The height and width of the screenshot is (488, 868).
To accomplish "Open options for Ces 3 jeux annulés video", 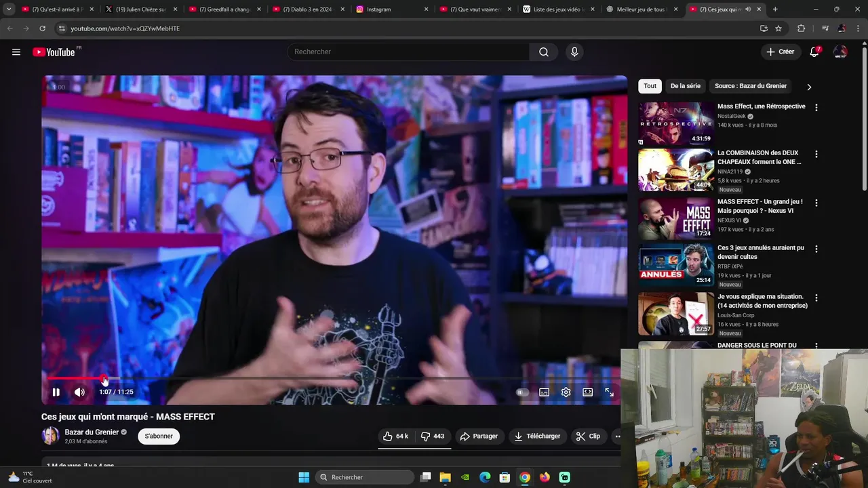I will coord(816,249).
